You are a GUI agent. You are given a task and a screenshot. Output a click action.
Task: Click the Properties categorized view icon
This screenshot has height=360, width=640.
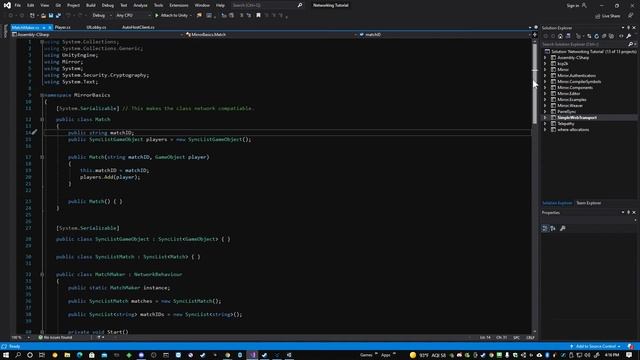point(545,229)
